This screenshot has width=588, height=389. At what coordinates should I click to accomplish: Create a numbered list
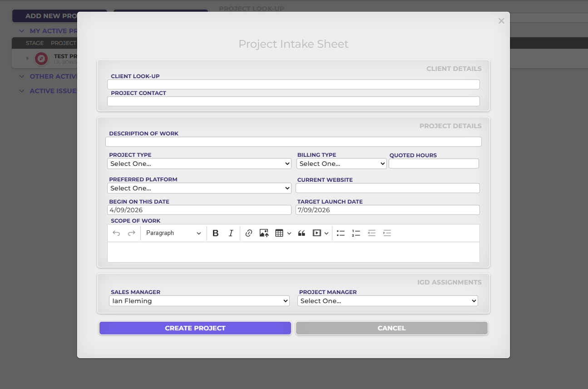click(356, 233)
